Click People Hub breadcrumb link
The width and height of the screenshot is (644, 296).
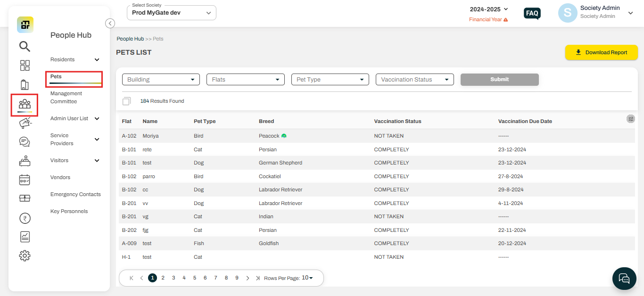pos(130,39)
